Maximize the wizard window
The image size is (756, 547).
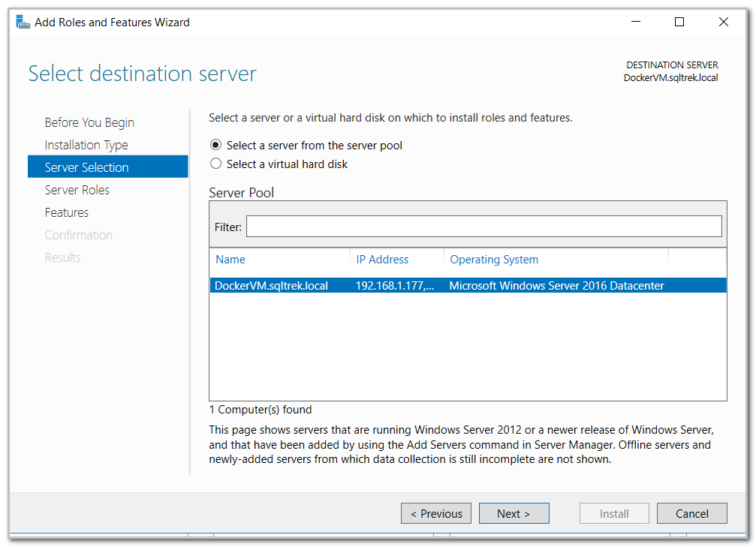pos(679,23)
